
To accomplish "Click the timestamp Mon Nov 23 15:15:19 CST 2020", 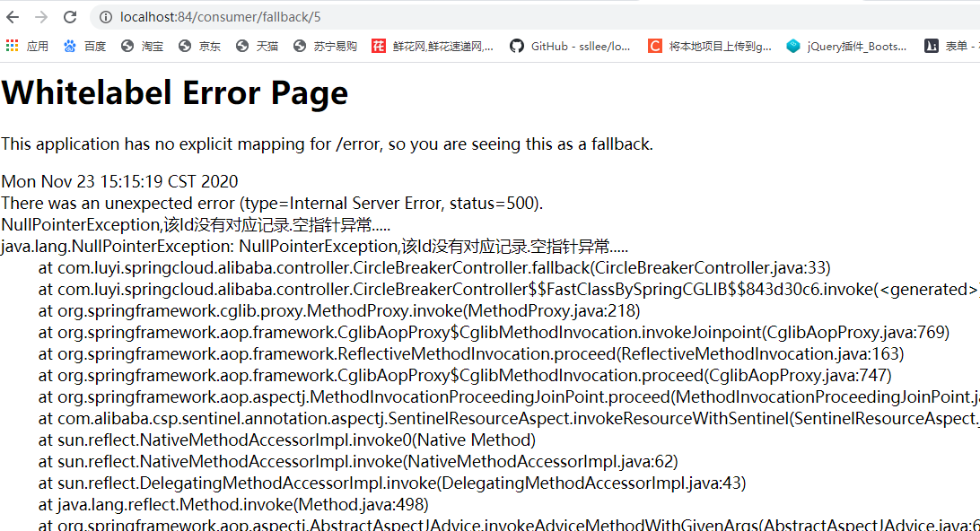I will [119, 182].
